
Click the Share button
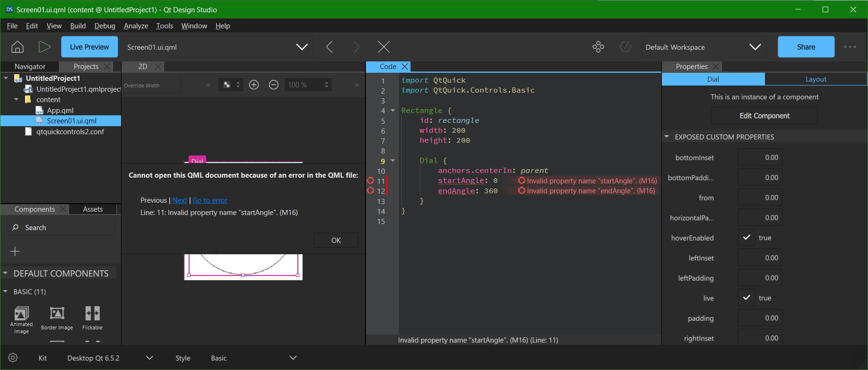(806, 47)
